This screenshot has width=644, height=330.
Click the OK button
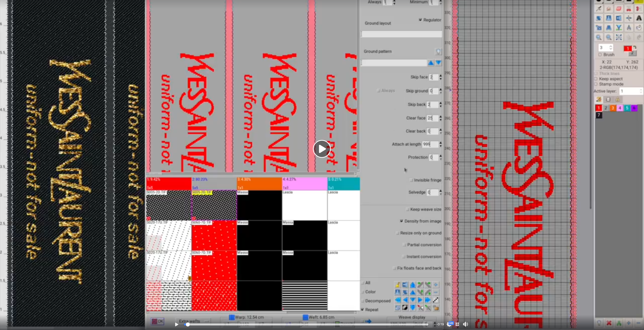(x=158, y=321)
